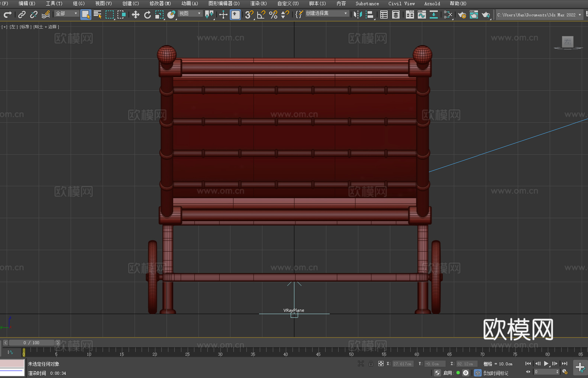Open the 渲染(R) menu
Image resolution: width=588 pixels, height=378 pixels.
point(258,3)
